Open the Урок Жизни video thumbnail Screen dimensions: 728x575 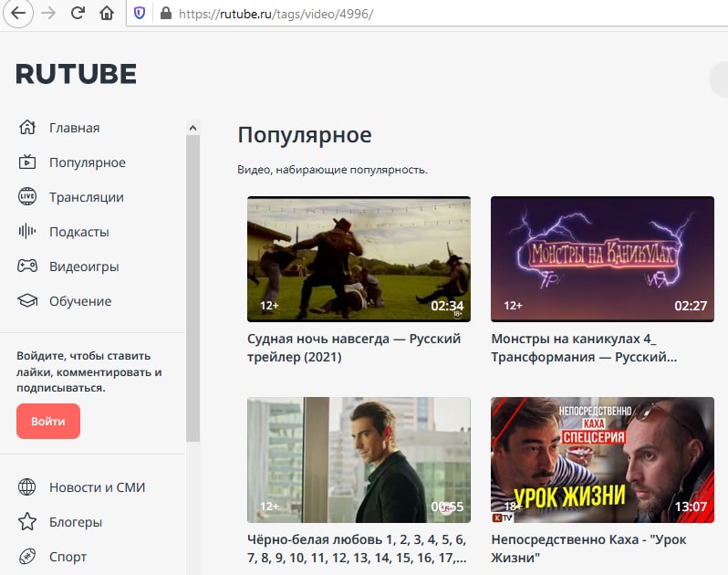(602, 459)
